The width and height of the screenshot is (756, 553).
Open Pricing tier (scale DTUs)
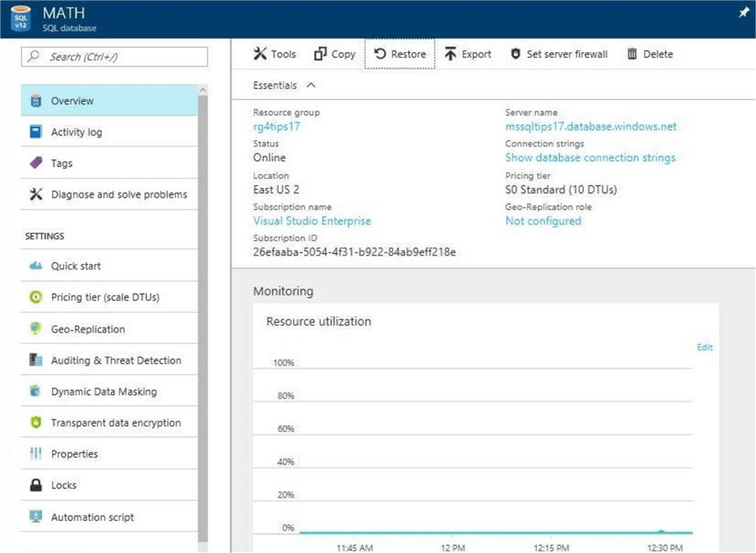109,297
